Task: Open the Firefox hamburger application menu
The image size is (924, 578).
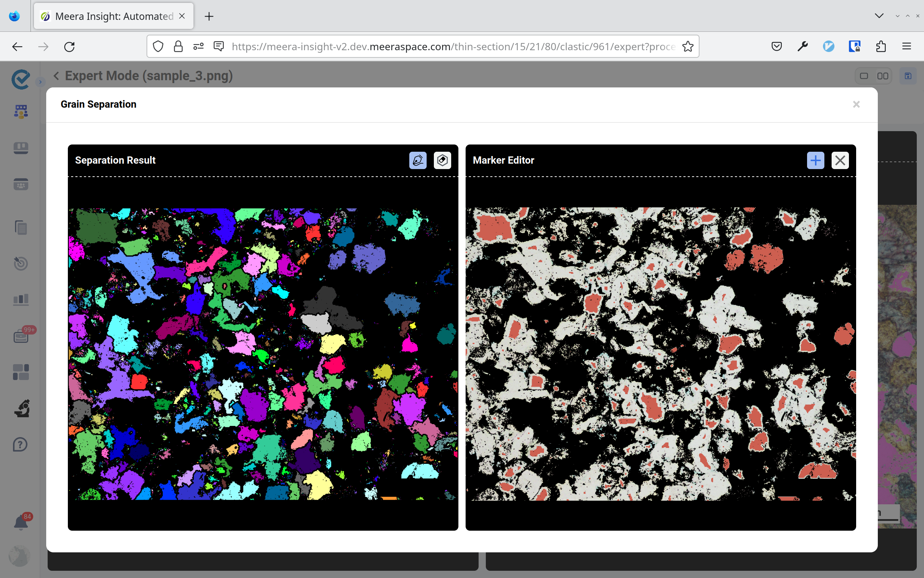Action: (907, 47)
